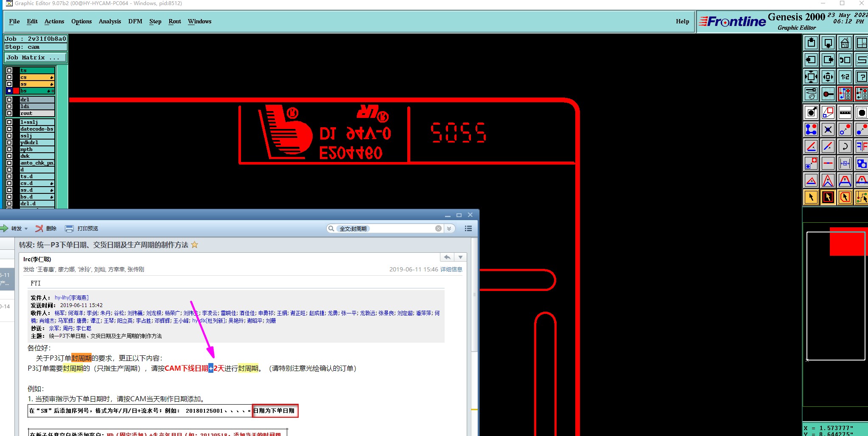Click the rotate curved-arrow icon
The width and height of the screenshot is (868, 436).
pos(845,146)
